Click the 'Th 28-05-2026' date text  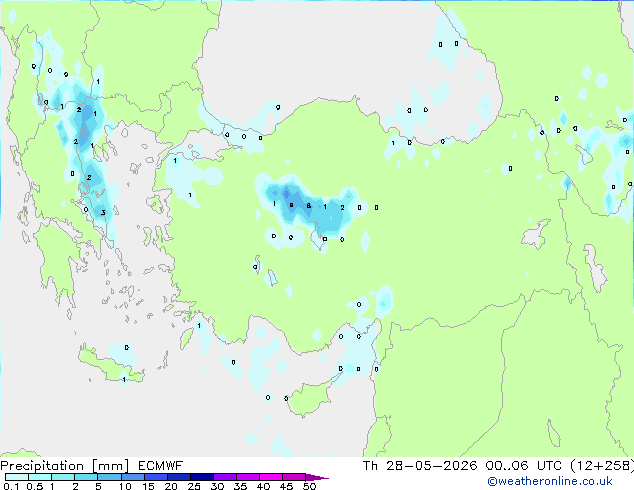pos(420,466)
